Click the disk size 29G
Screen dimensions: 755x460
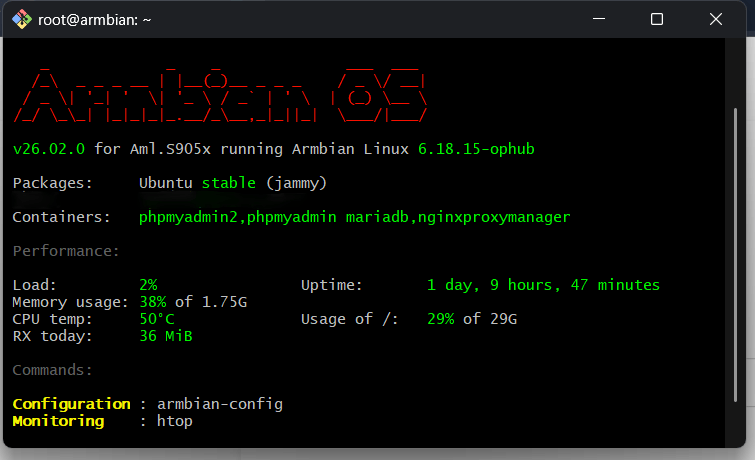click(503, 319)
